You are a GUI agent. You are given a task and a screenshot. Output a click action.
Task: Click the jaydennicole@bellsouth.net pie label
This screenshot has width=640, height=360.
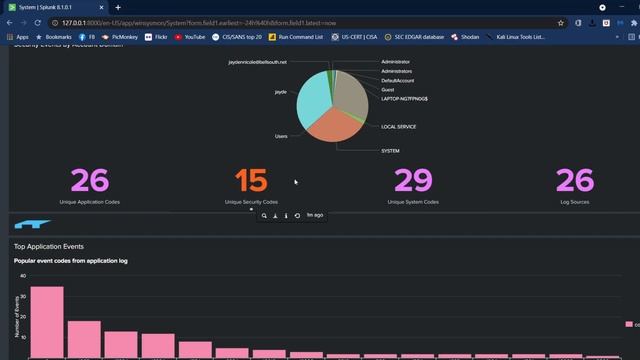pyautogui.click(x=257, y=62)
